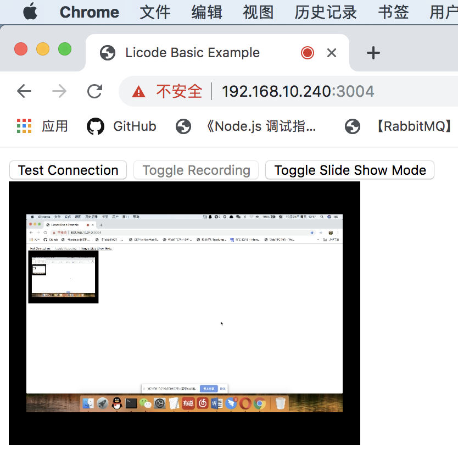Click the red recording indicator on tab
This screenshot has width=458, height=476.
pos(307,53)
